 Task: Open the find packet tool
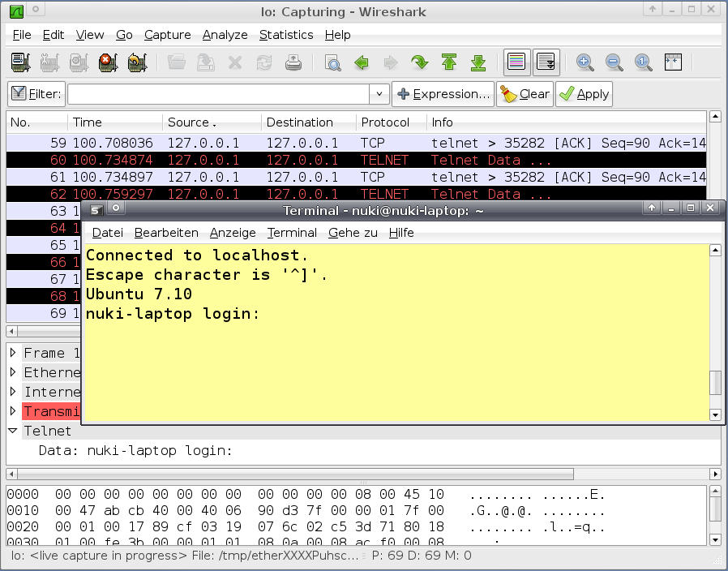[x=332, y=62]
